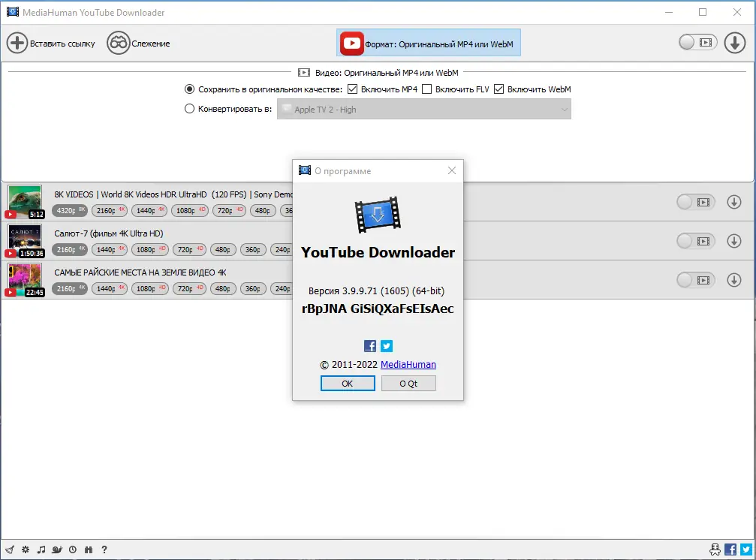The height and width of the screenshot is (560, 756).
Task: Click the Салют-7 video thumbnail
Action: point(25,241)
